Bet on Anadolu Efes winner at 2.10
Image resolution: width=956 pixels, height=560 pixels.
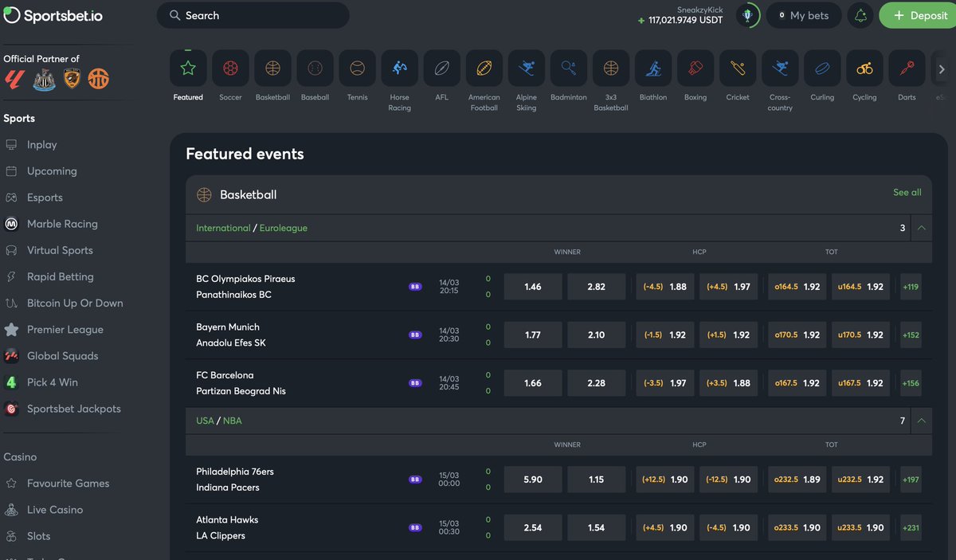[596, 335]
